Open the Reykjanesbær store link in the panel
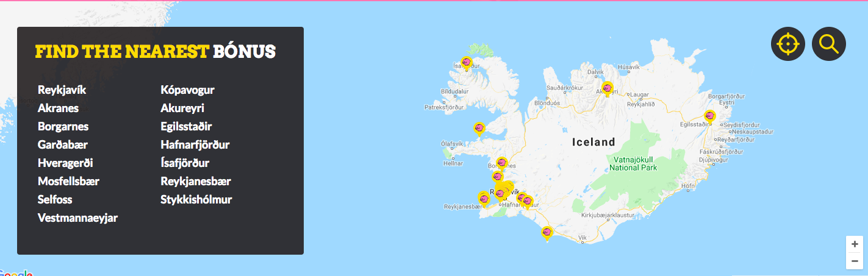This screenshot has width=868, height=276. [x=196, y=182]
